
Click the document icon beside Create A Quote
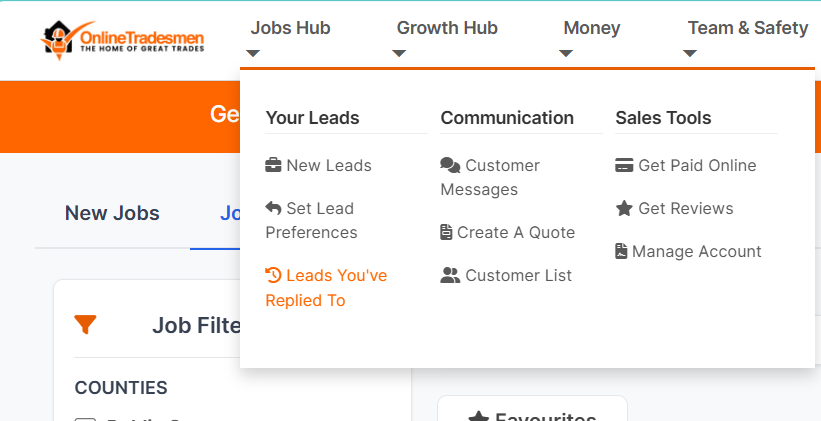446,232
